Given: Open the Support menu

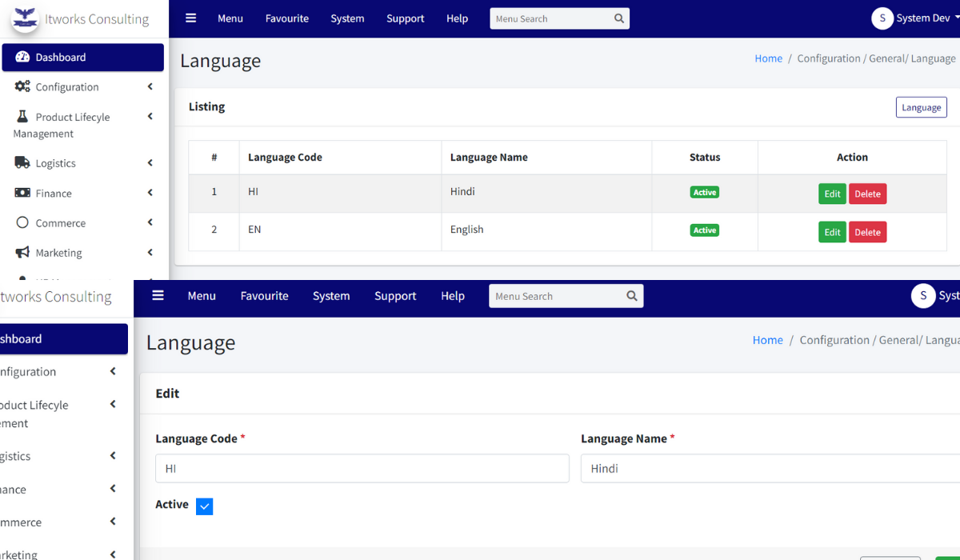Looking at the screenshot, I should click(x=405, y=18).
